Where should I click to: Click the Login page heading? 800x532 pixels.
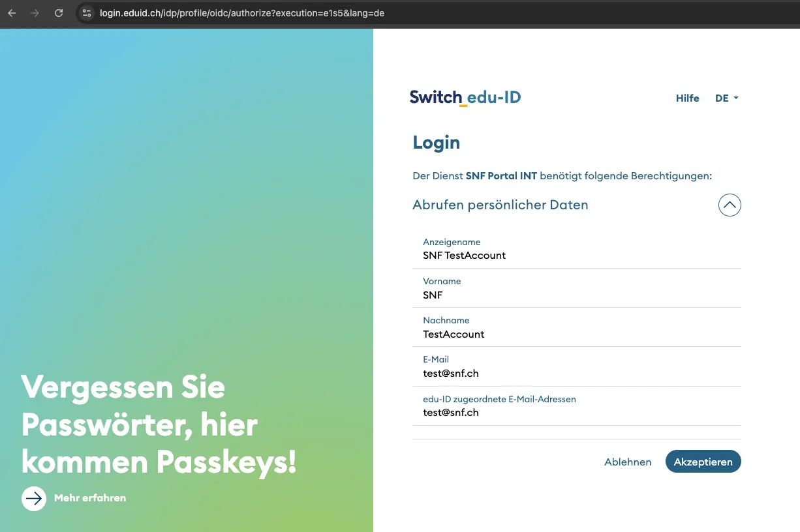[x=436, y=142]
